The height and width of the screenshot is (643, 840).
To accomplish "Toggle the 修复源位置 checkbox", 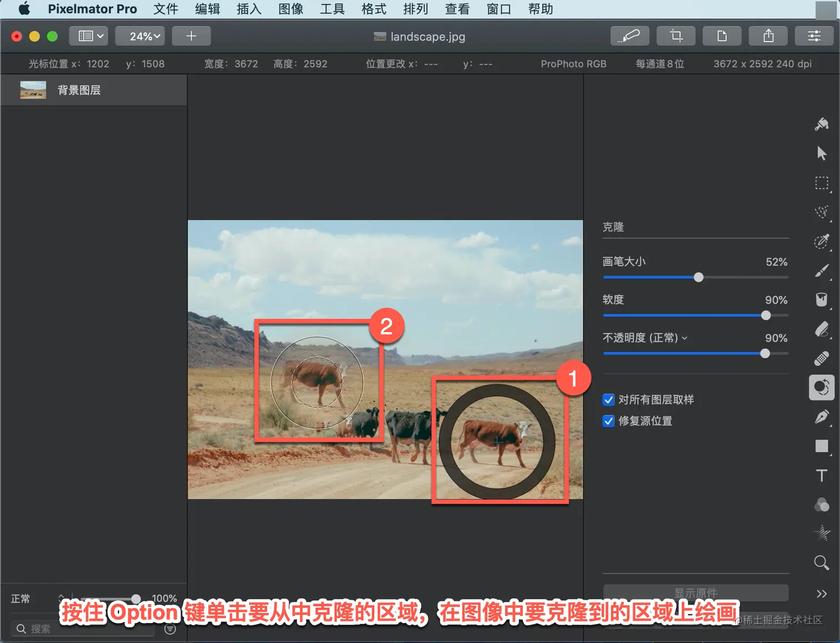I will pyautogui.click(x=608, y=421).
